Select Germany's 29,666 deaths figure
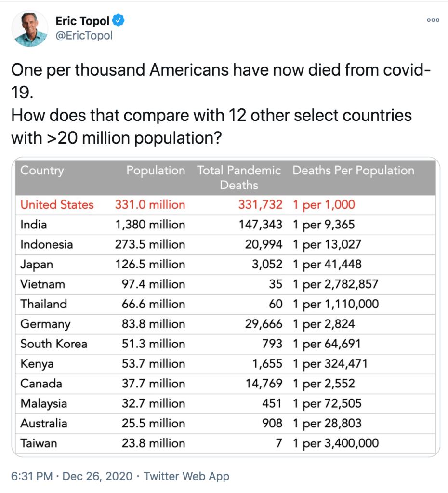Viewport: 448px width, 493px height. point(264,324)
